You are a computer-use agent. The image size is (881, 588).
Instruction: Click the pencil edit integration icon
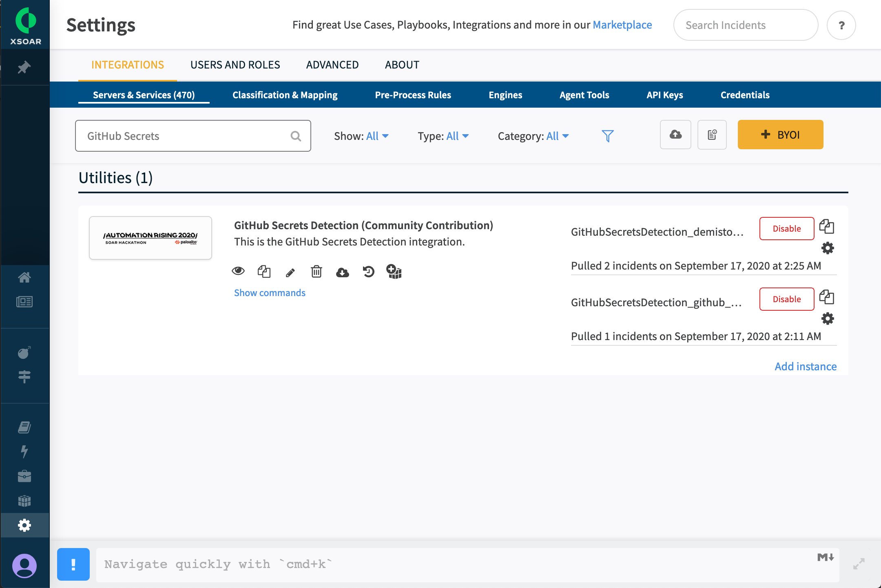pos(290,272)
